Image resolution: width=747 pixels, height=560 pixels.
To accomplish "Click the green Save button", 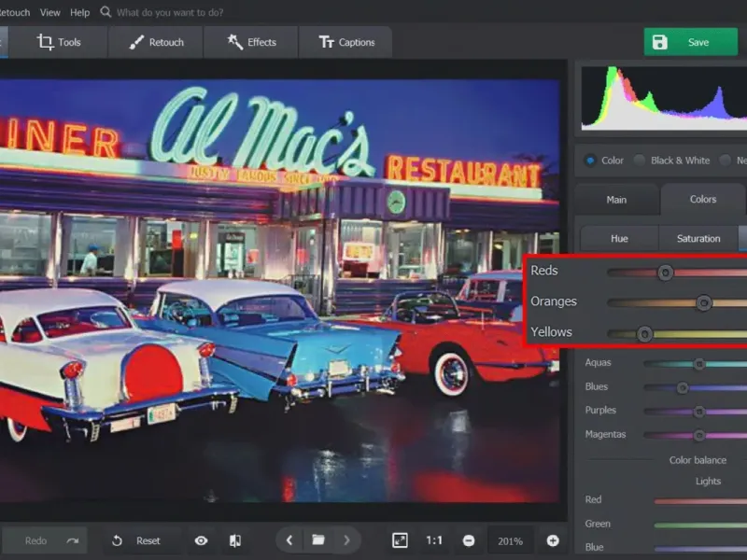I will click(x=690, y=42).
